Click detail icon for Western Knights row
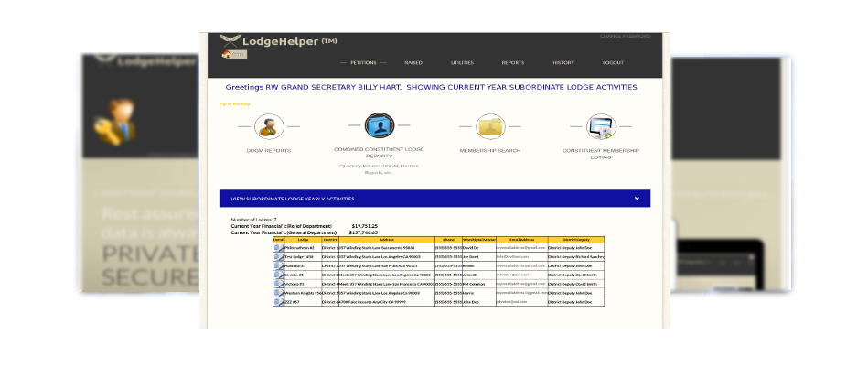The width and height of the screenshot is (868, 378). pos(278,292)
